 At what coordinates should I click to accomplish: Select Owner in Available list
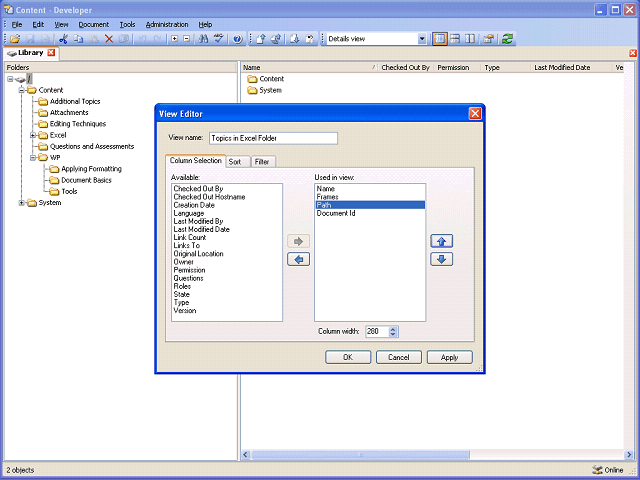click(x=183, y=262)
